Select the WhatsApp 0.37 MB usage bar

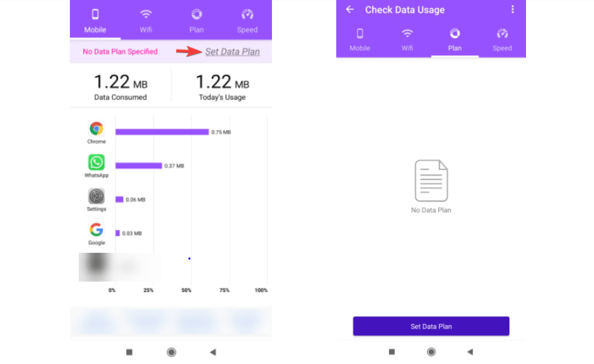[138, 166]
